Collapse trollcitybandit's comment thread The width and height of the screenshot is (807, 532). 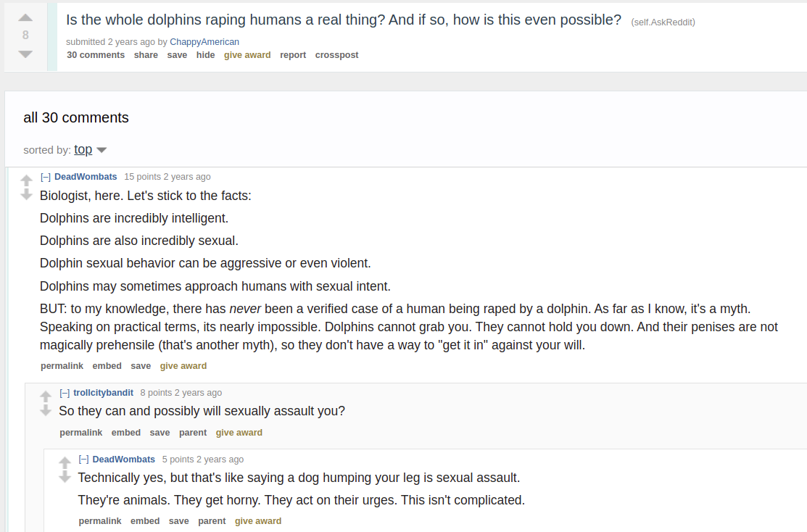click(x=65, y=393)
